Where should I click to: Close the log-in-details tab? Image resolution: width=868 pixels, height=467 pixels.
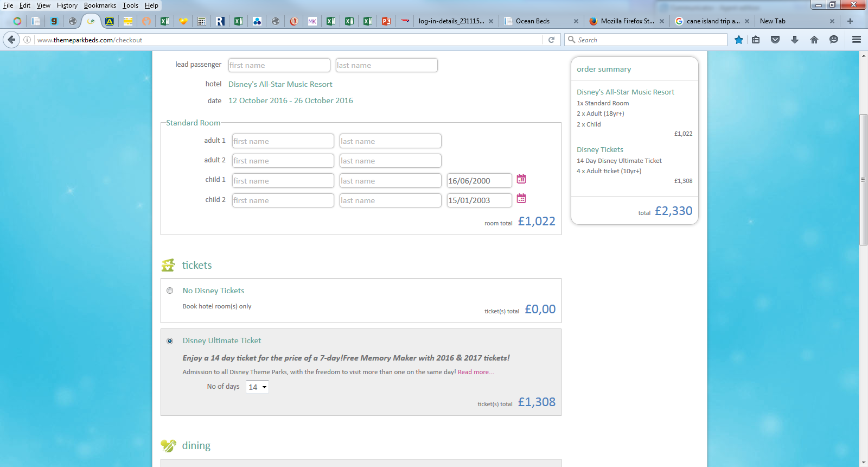coord(491,21)
